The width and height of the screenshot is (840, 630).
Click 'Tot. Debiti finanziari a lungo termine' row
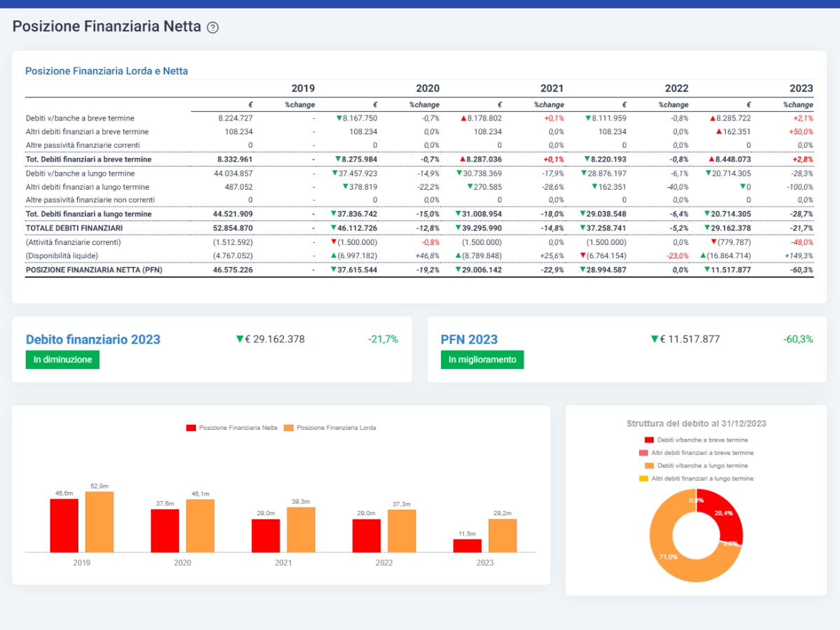419,214
